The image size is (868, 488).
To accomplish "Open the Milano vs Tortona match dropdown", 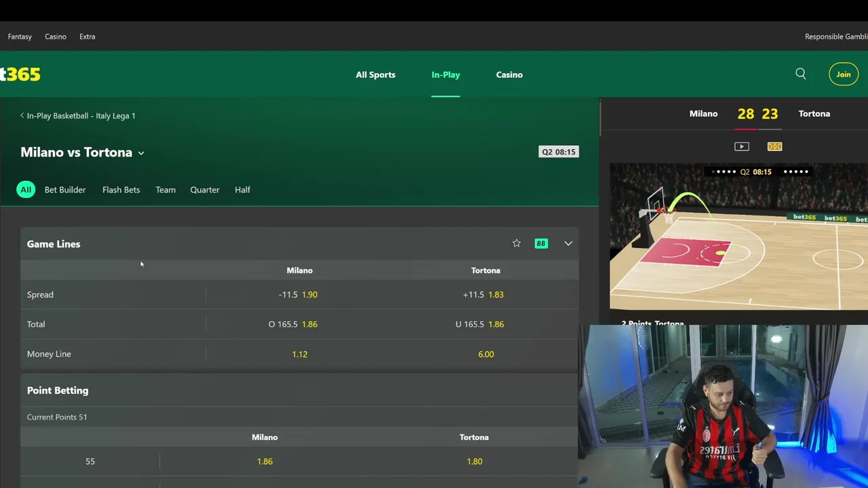I will tap(82, 152).
